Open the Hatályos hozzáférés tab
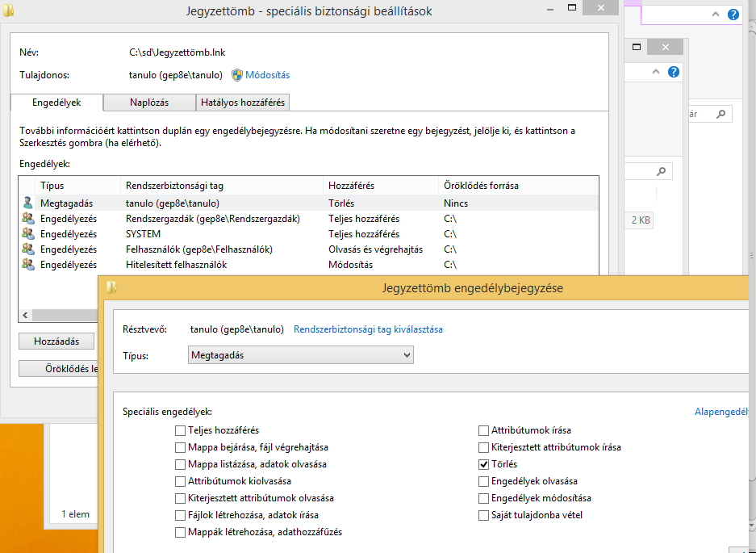 (x=243, y=103)
